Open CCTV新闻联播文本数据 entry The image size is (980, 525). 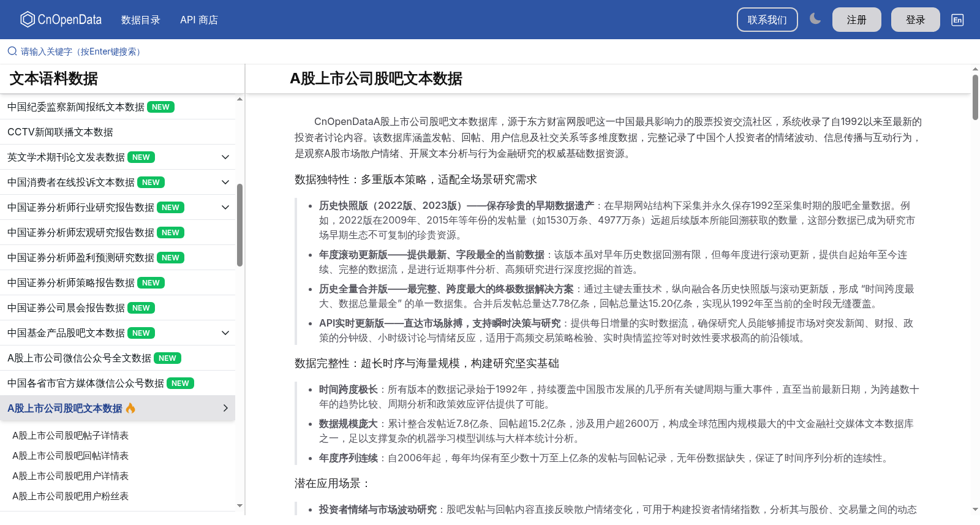[118, 132]
